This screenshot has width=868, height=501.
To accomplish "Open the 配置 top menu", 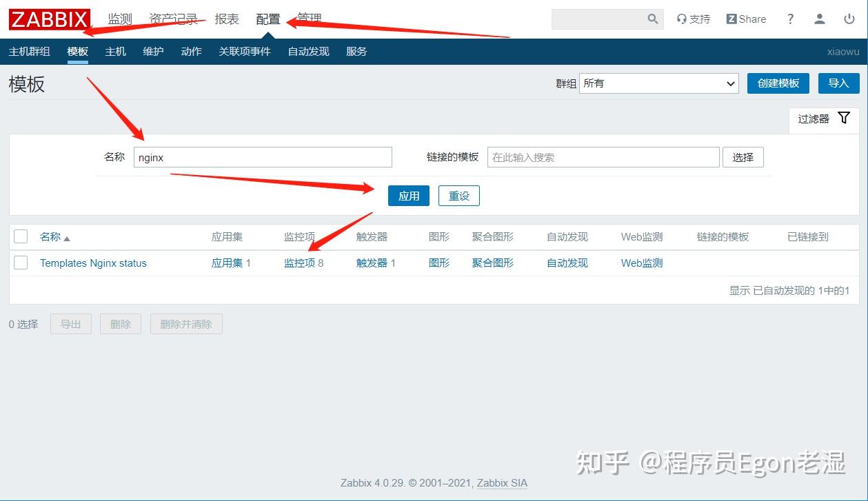I will [268, 19].
